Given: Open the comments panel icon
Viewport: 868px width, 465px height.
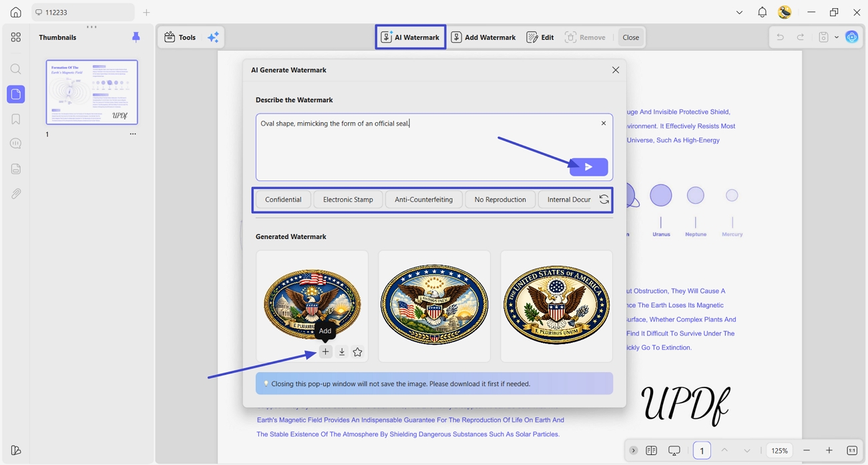Looking at the screenshot, I should pyautogui.click(x=15, y=144).
